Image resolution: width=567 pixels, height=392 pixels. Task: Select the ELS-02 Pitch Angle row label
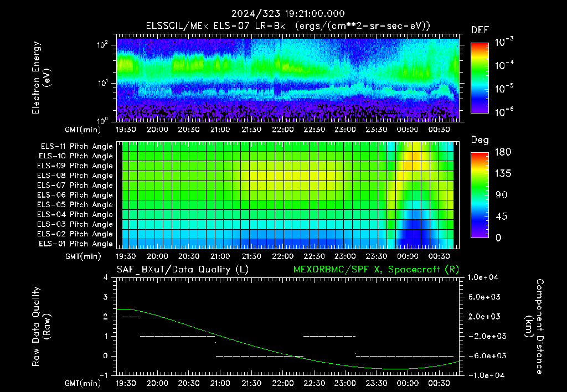click(x=75, y=234)
